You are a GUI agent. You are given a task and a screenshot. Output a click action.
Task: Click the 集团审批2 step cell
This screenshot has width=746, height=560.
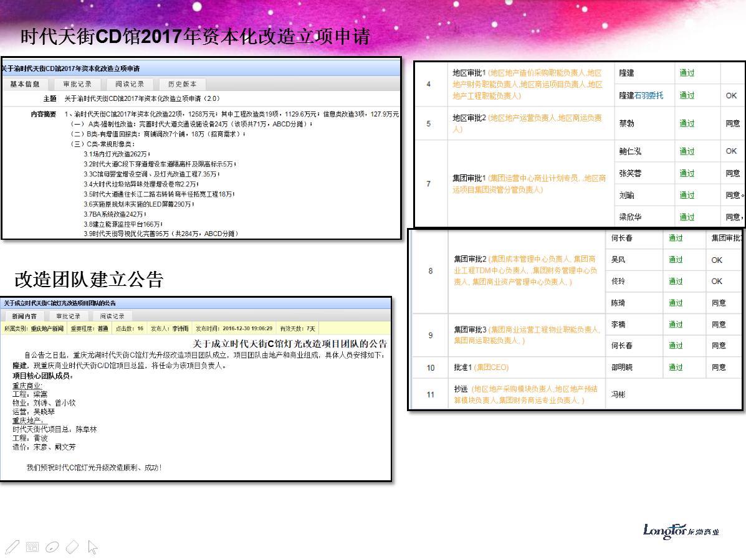click(x=527, y=270)
